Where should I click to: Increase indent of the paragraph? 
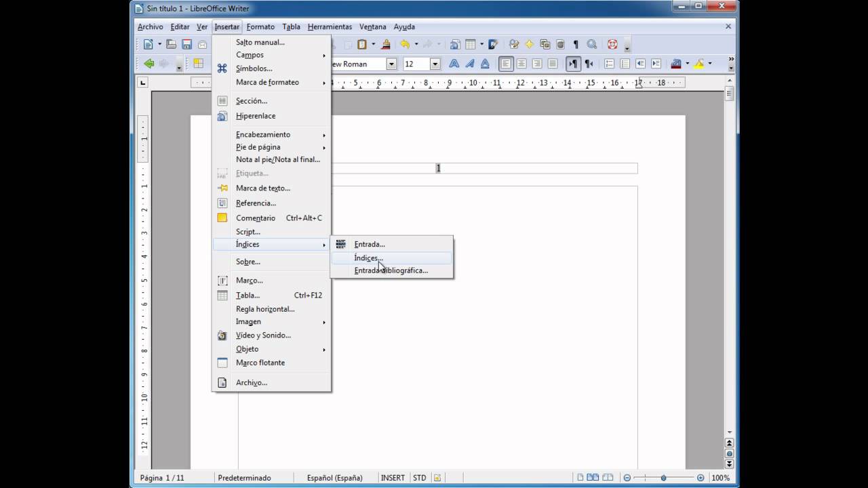[x=656, y=64]
